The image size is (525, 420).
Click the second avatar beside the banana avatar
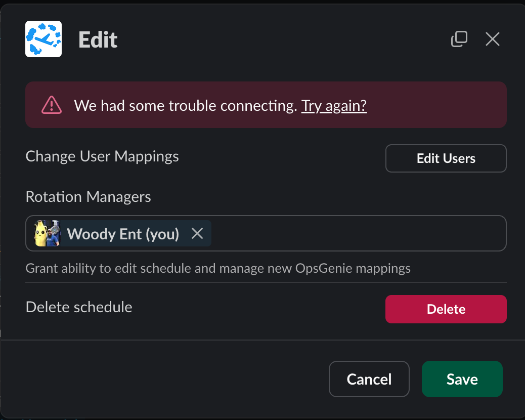pos(54,233)
